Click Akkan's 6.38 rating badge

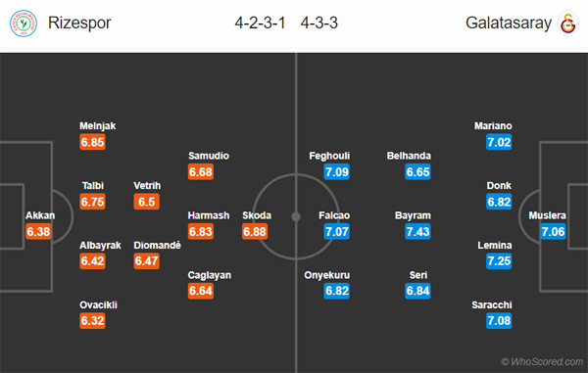click(38, 231)
